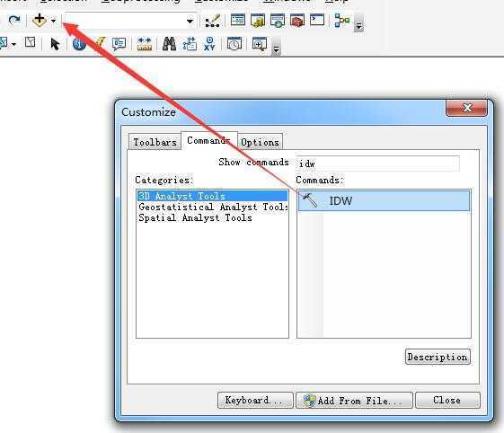Launch the ModelBuilder icon
The image size is (504, 433).
(x=341, y=21)
